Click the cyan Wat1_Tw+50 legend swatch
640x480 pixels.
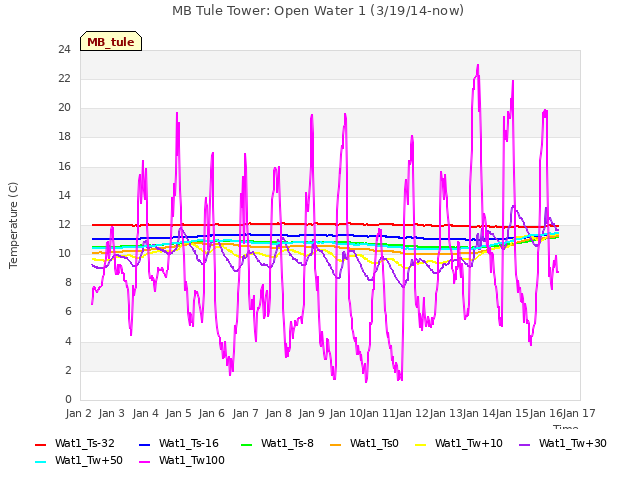(41, 462)
